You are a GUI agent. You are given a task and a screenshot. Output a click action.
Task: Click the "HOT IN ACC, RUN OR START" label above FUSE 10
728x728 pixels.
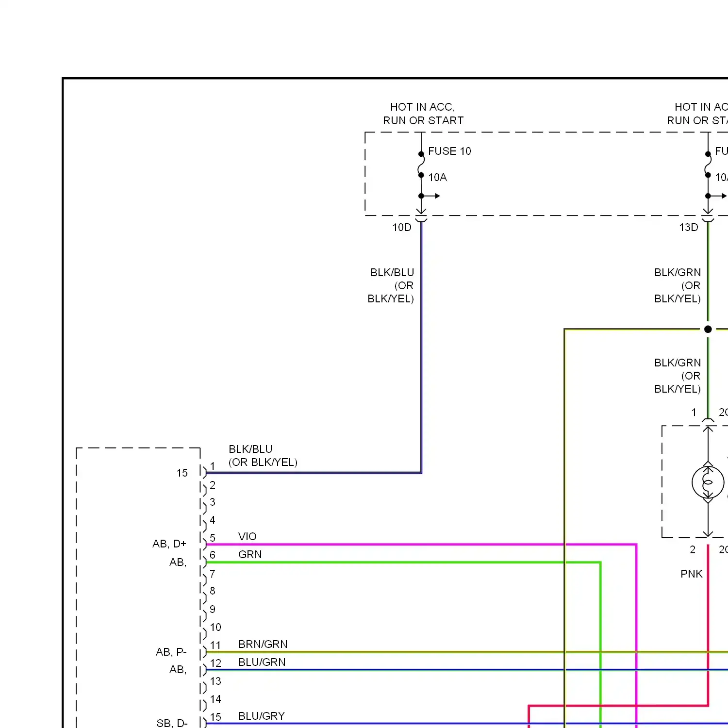423,114
